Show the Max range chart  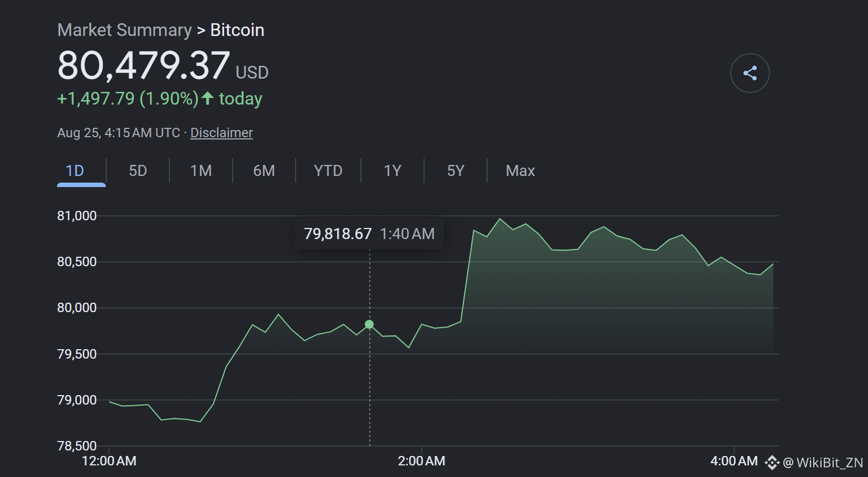tap(520, 171)
